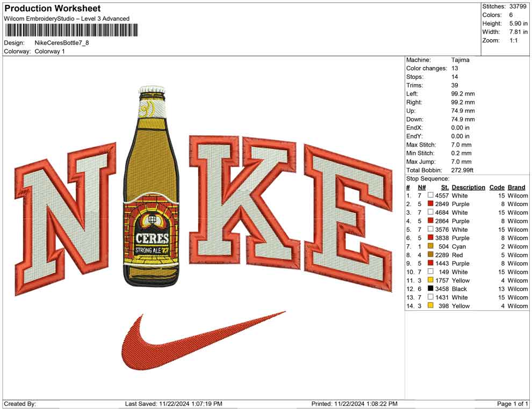The height and width of the screenshot is (409, 532).
Task: Select the Ceres beer bottle embroidery preview
Action: pos(152,186)
